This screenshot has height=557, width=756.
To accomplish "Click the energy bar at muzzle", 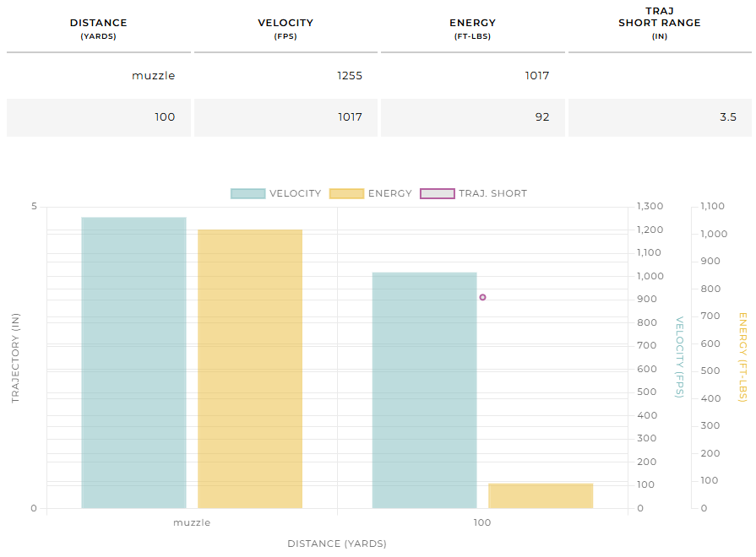I will [250, 369].
